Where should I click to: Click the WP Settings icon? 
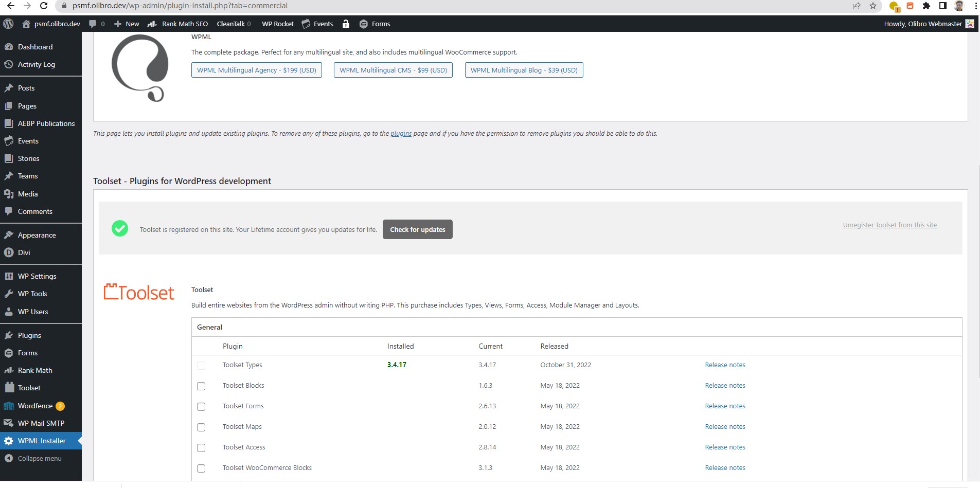[x=9, y=276]
